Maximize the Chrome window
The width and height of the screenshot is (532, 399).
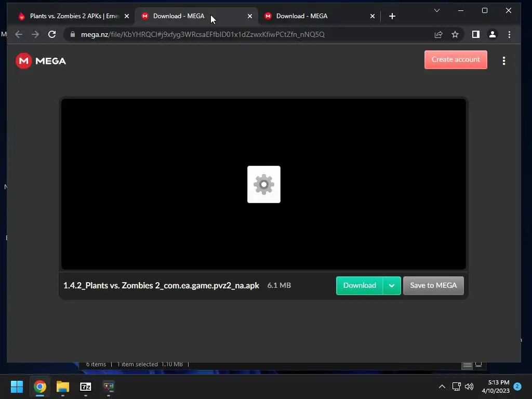coord(485,10)
